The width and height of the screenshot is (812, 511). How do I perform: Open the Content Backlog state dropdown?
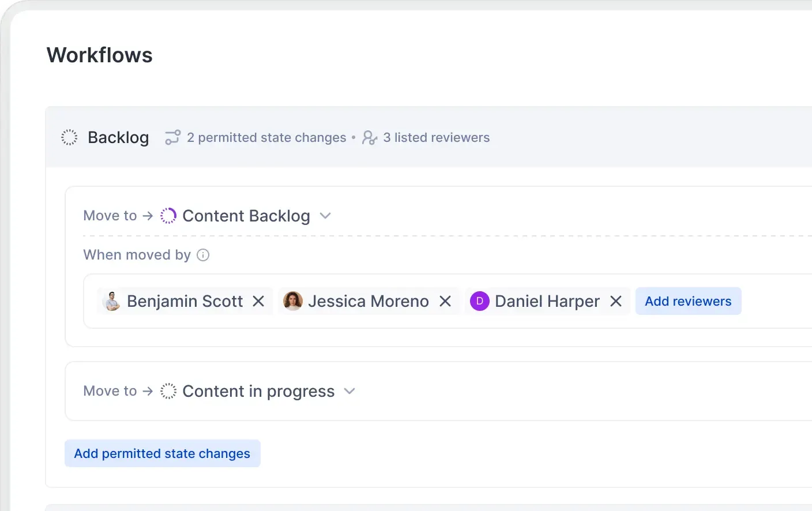(325, 216)
